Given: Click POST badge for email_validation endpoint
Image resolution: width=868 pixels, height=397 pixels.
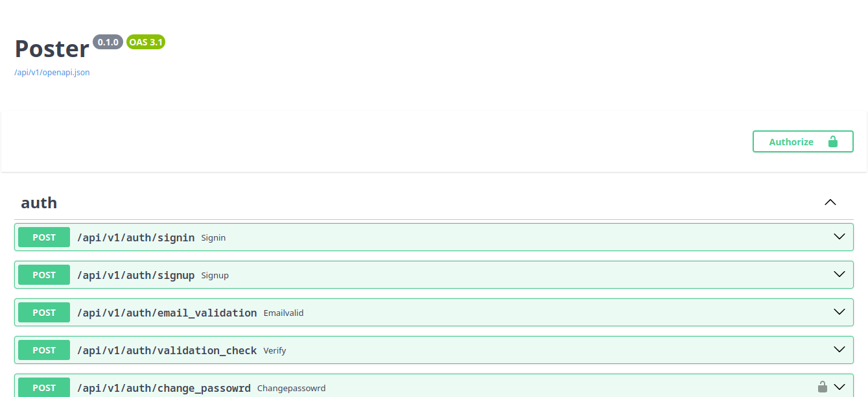Looking at the screenshot, I should tap(44, 313).
